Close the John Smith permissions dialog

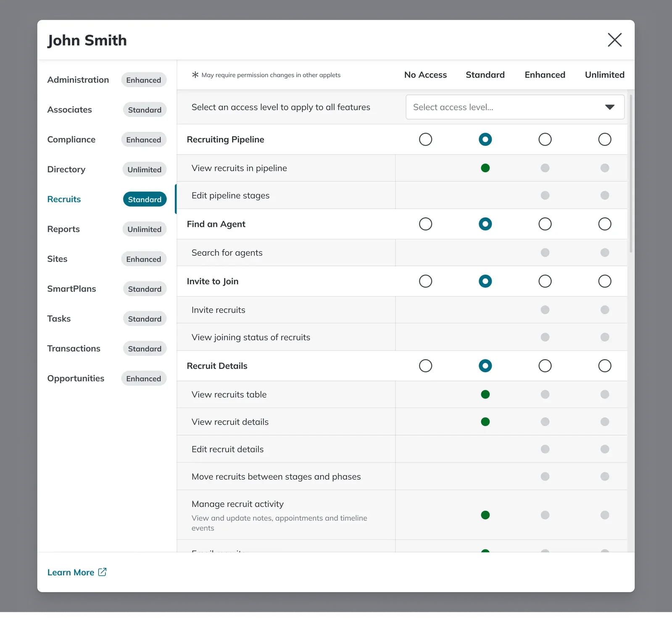coord(614,40)
